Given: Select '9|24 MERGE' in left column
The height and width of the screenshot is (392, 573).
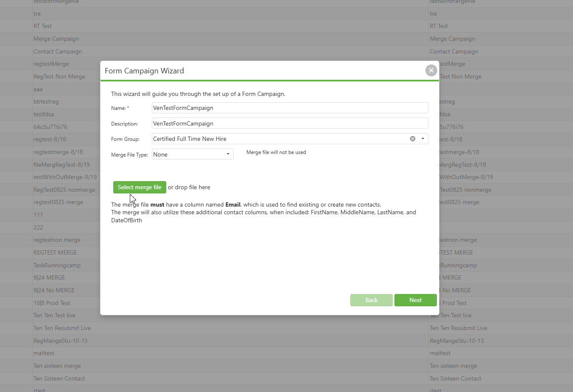Looking at the screenshot, I should [49, 277].
